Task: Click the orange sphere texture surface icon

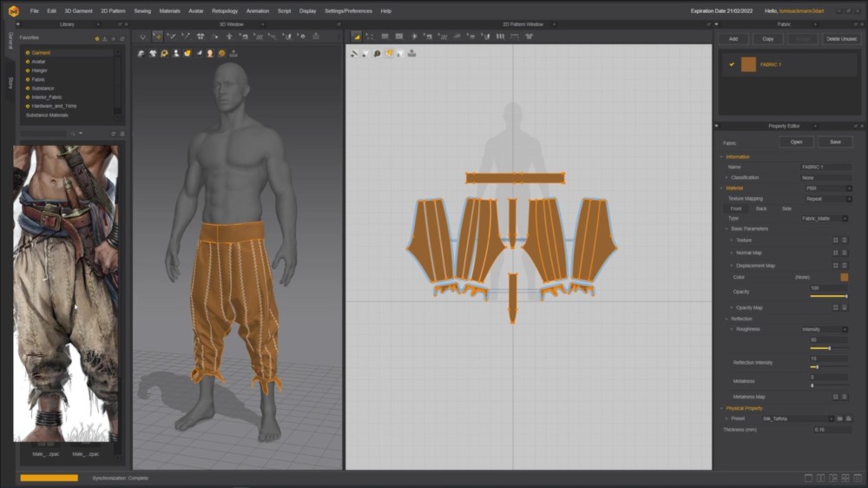Action: tap(221, 54)
